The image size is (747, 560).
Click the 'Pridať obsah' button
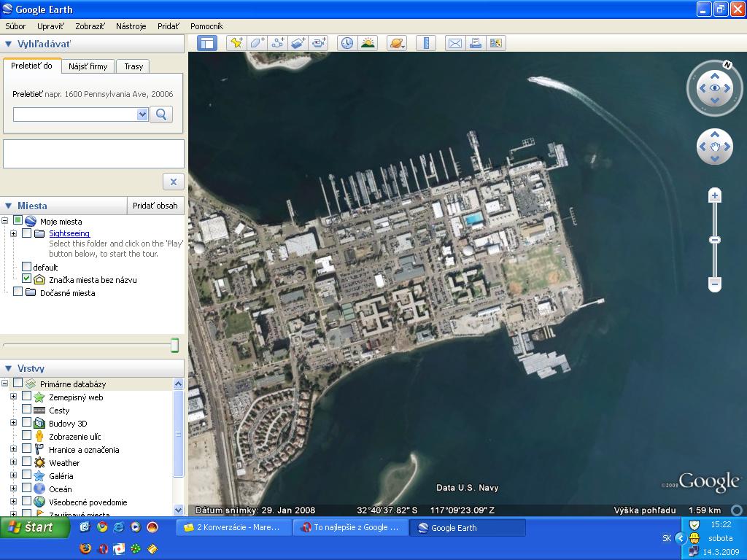pos(155,206)
